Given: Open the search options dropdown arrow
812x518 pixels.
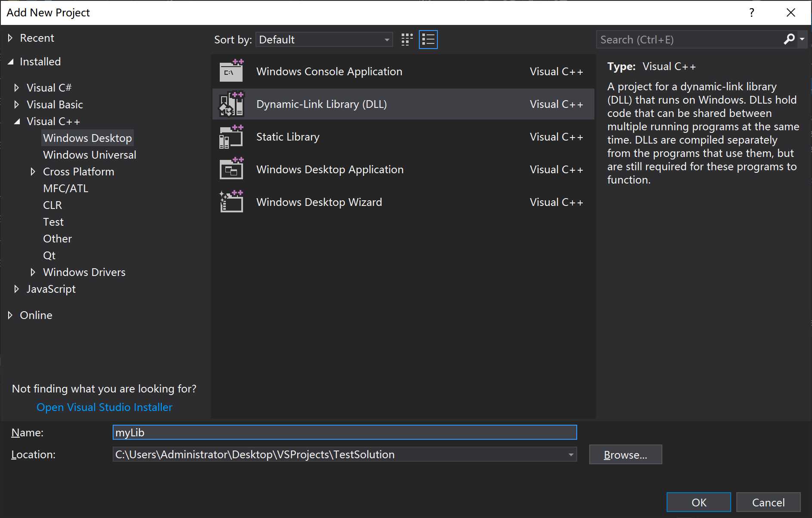Looking at the screenshot, I should pyautogui.click(x=802, y=40).
